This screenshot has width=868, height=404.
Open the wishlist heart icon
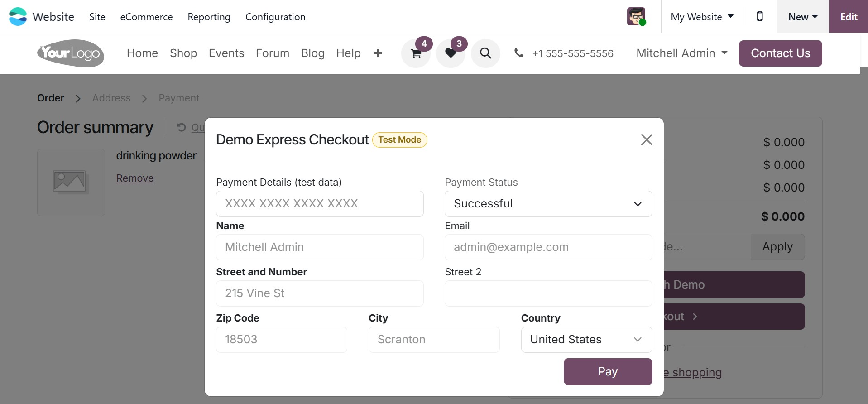[x=451, y=53]
